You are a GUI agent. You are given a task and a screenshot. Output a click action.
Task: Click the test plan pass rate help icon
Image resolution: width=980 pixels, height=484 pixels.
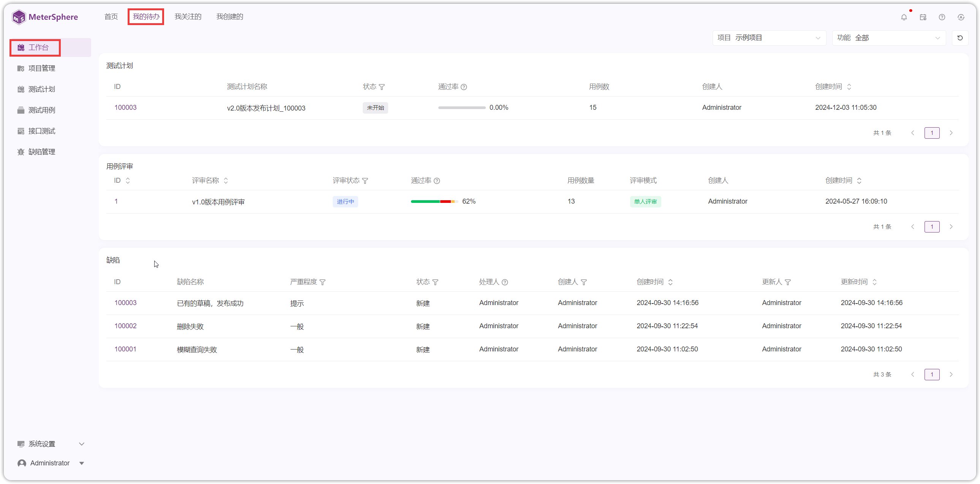[464, 87]
